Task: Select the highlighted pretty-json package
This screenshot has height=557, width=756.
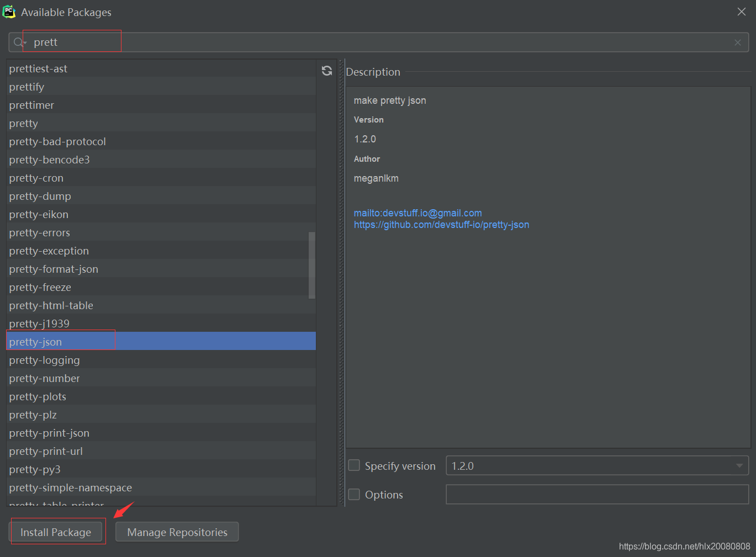Action: (x=161, y=342)
